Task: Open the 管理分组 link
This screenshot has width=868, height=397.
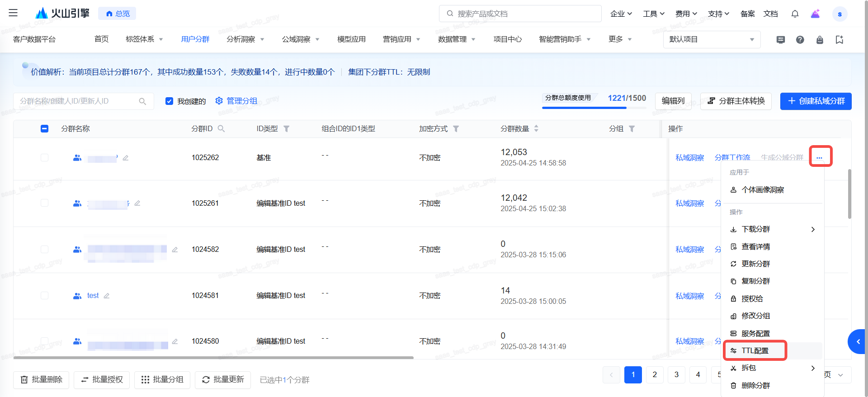Action: [x=236, y=101]
